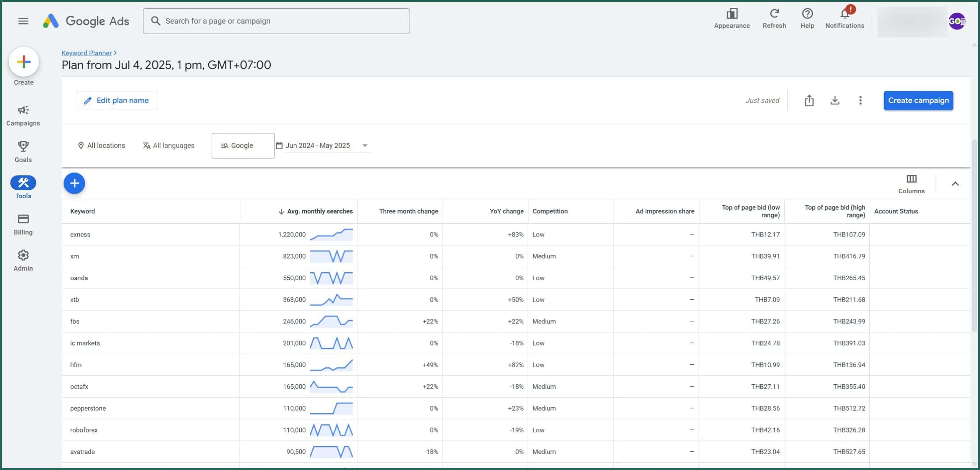View hfm search trend sparkline
Screen dimensions: 980x470
pyautogui.click(x=331, y=365)
